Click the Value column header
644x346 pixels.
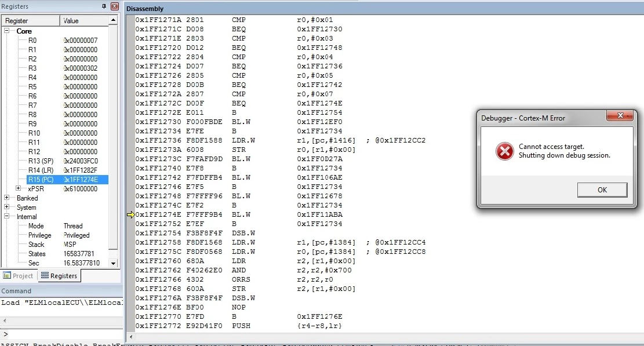[x=85, y=20]
